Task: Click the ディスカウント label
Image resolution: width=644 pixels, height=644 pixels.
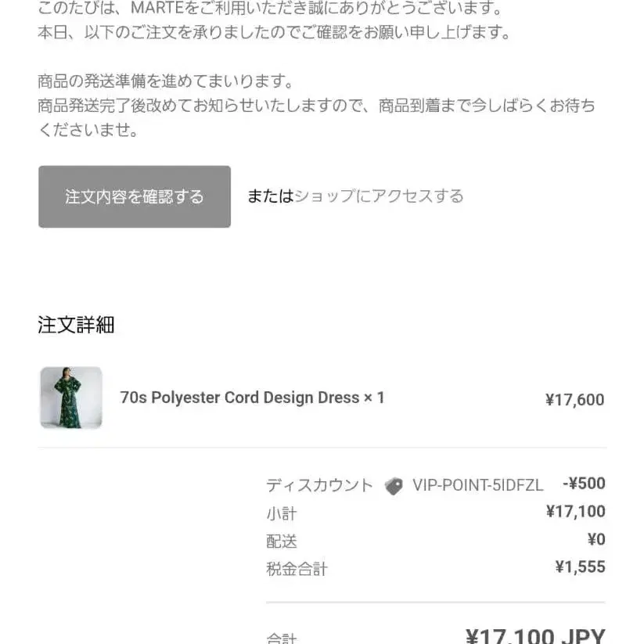Action: pos(319,485)
